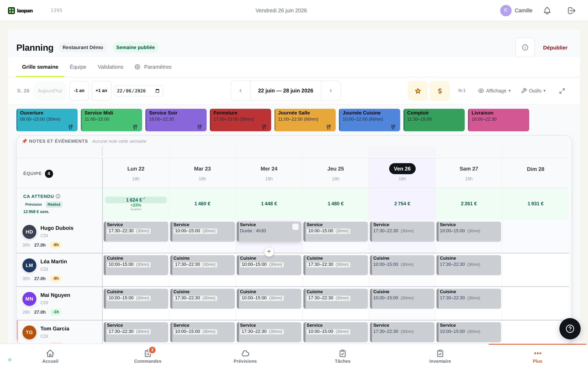Click the -1 an button
Screen dimensions: 588x368
tap(79, 91)
